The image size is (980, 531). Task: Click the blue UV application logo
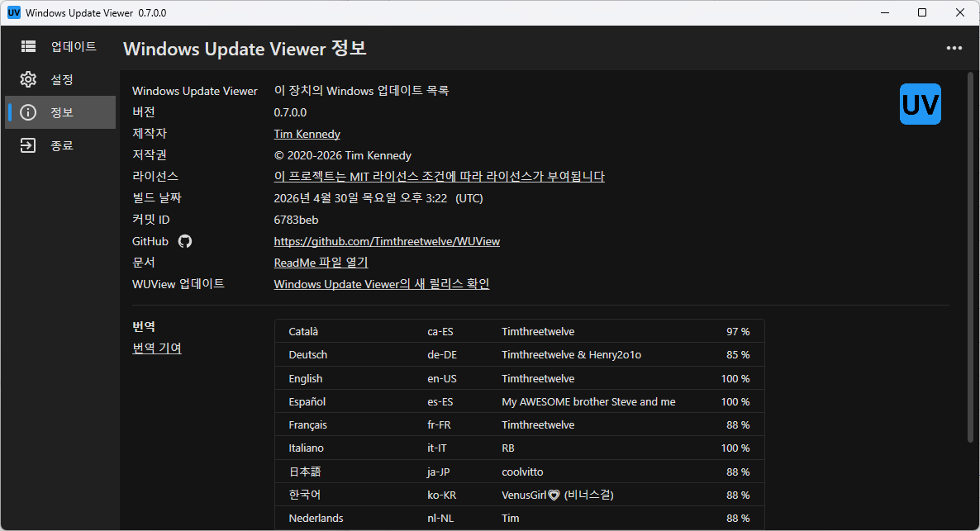(x=920, y=104)
